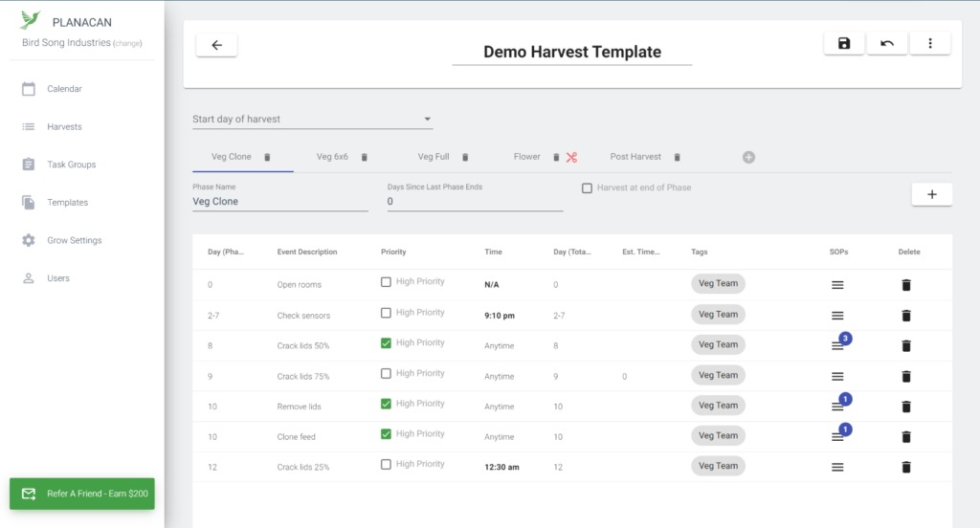The width and height of the screenshot is (980, 528).
Task: Save the harvest template
Action: click(x=844, y=43)
